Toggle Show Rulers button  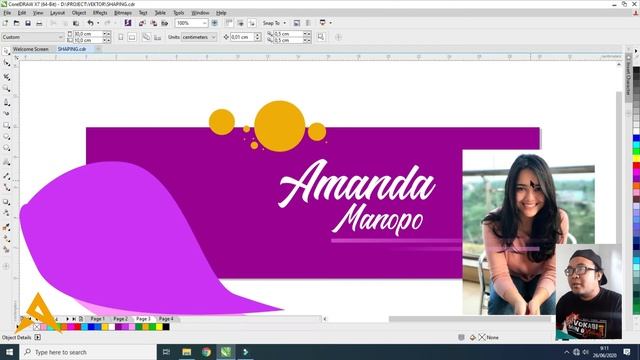(x=229, y=23)
